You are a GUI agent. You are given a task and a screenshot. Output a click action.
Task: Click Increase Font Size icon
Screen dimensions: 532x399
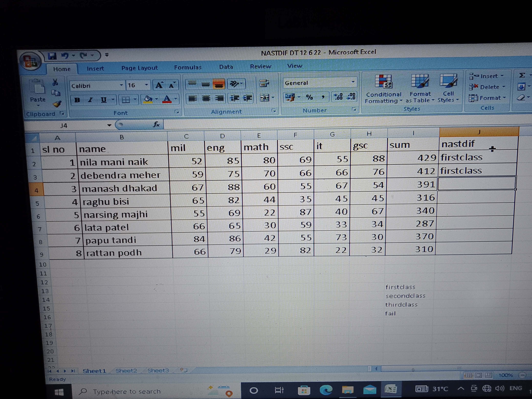(159, 85)
